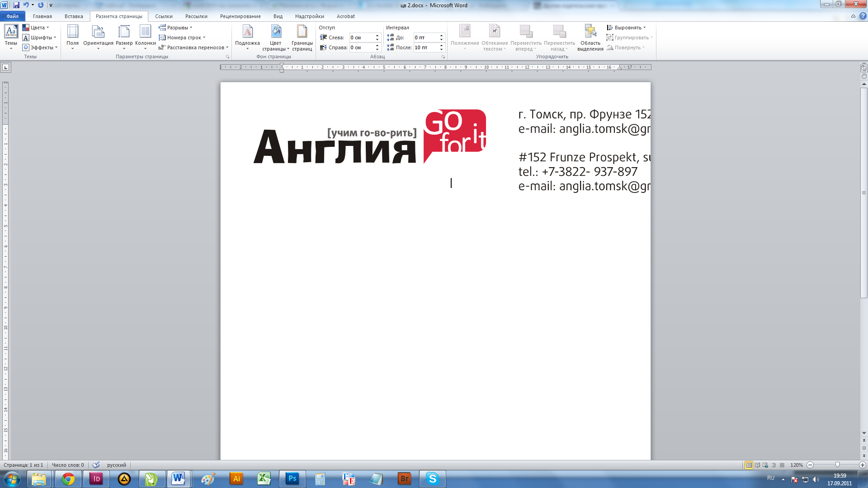Viewport: 868px width, 488px height.
Task: Open Customize Quick Access Toolbar dropdown
Action: pos(51,5)
